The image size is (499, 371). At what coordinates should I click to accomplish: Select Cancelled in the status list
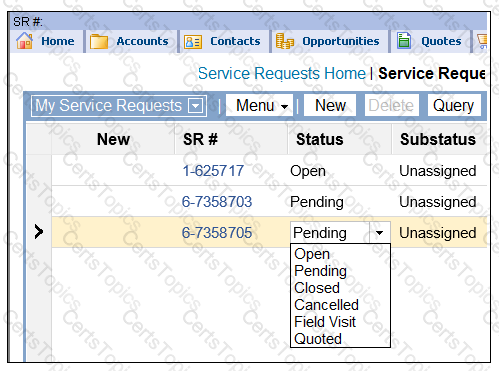point(326,305)
